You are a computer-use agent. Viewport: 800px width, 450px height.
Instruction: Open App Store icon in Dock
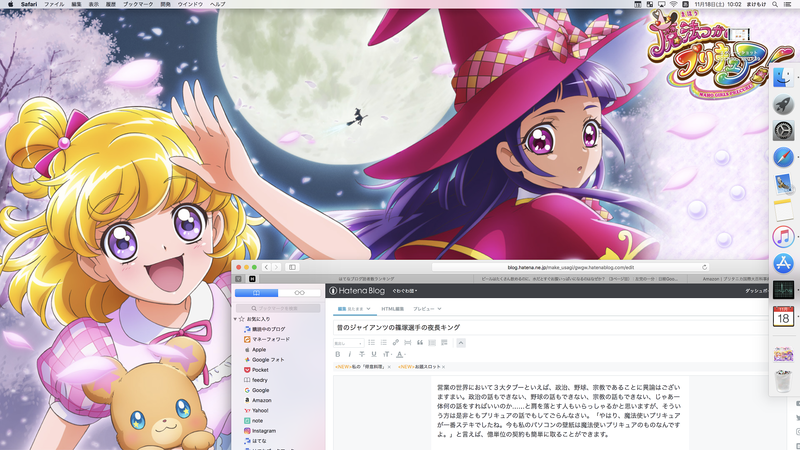click(783, 263)
